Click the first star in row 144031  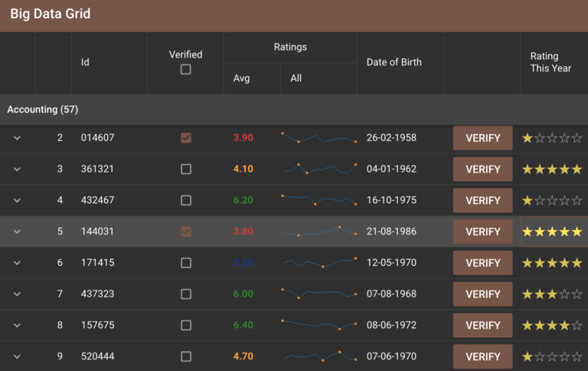point(528,231)
